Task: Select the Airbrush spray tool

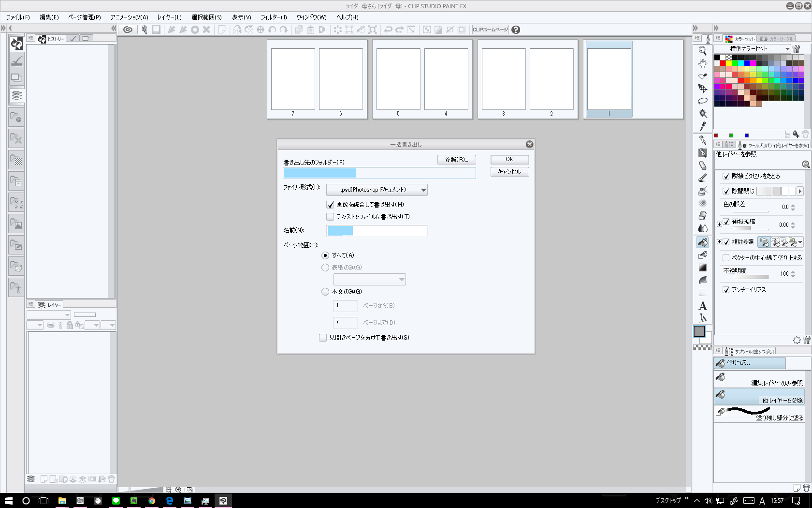Action: [x=703, y=191]
